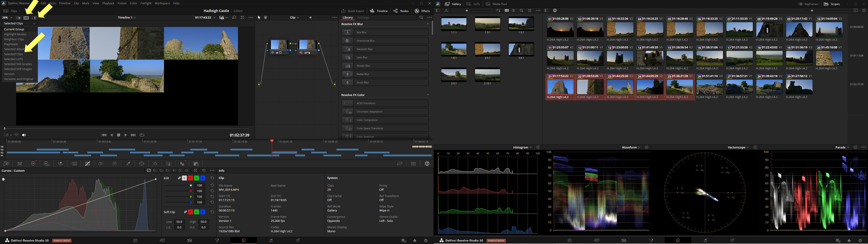The image size is (868, 244).
Task: Open gallery sort order icon
Action: [498, 10]
